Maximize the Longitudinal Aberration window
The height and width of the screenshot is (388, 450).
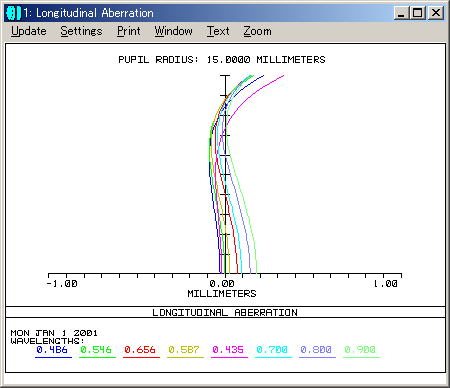tap(418, 13)
